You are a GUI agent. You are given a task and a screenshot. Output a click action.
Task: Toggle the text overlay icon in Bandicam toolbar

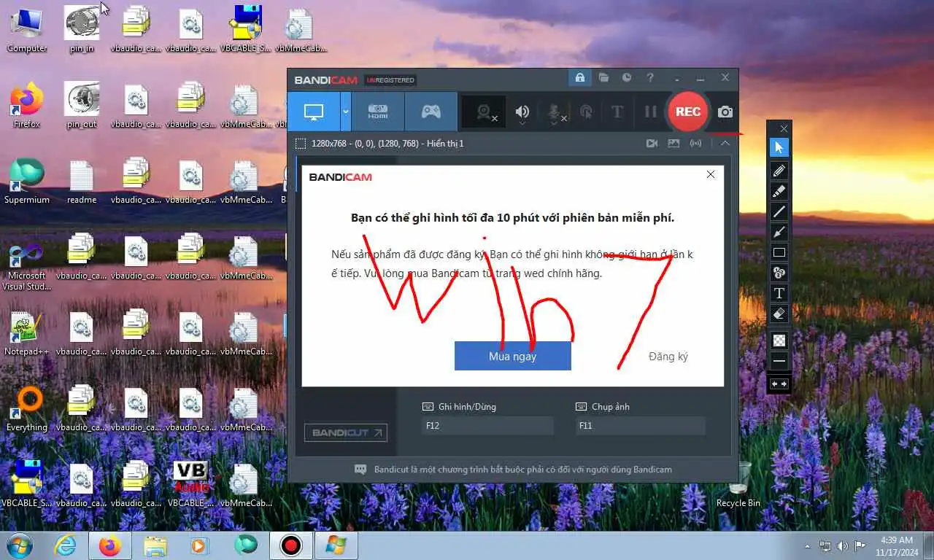pyautogui.click(x=617, y=112)
